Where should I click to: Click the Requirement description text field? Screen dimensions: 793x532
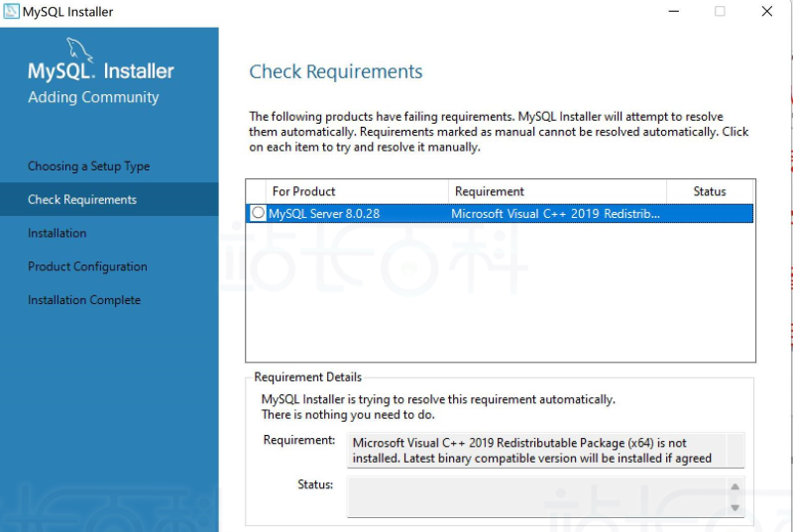click(x=545, y=450)
